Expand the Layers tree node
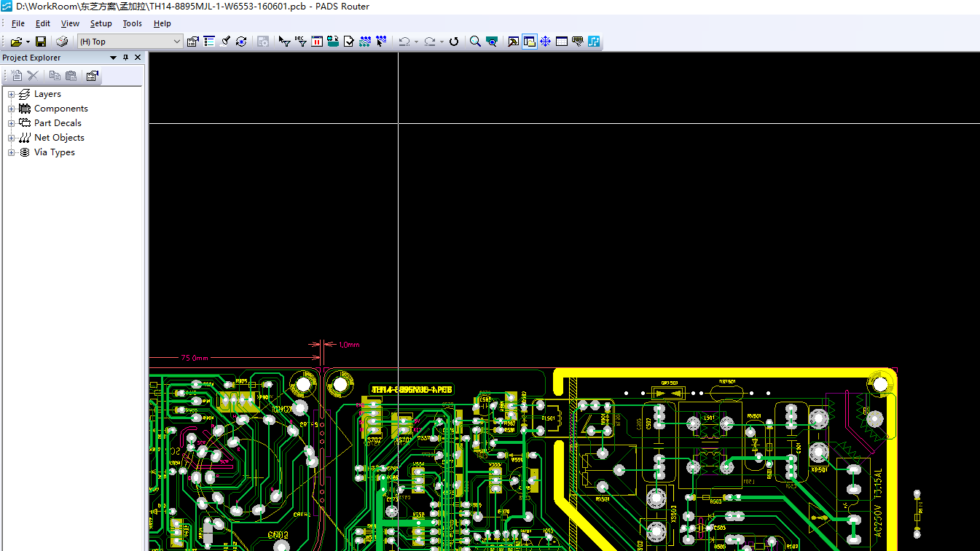This screenshot has height=551, width=980. pyautogui.click(x=12, y=94)
